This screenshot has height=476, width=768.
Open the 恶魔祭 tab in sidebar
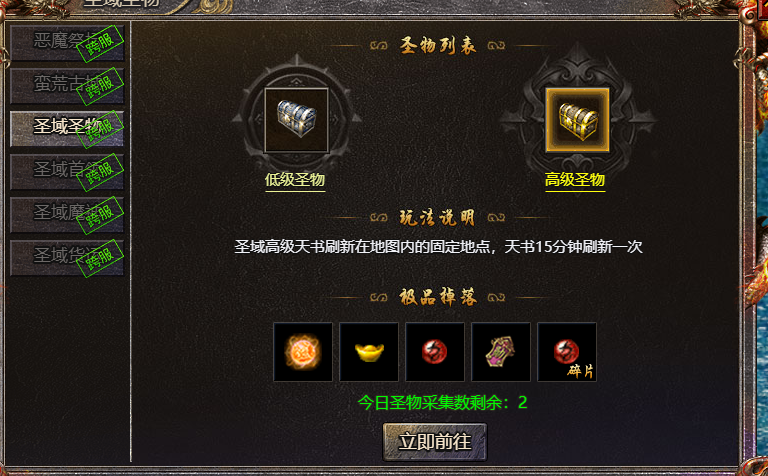tap(67, 43)
